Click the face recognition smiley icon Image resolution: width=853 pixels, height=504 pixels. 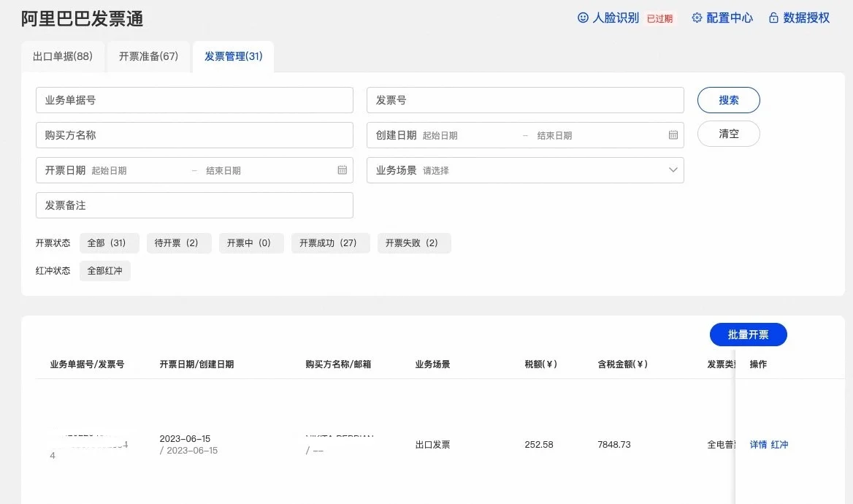(583, 18)
